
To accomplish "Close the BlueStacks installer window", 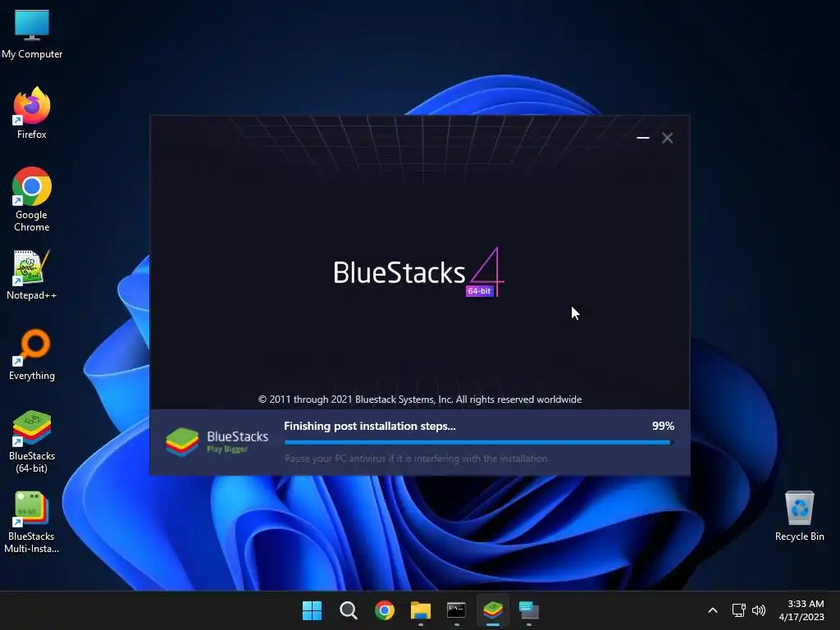I will [668, 138].
